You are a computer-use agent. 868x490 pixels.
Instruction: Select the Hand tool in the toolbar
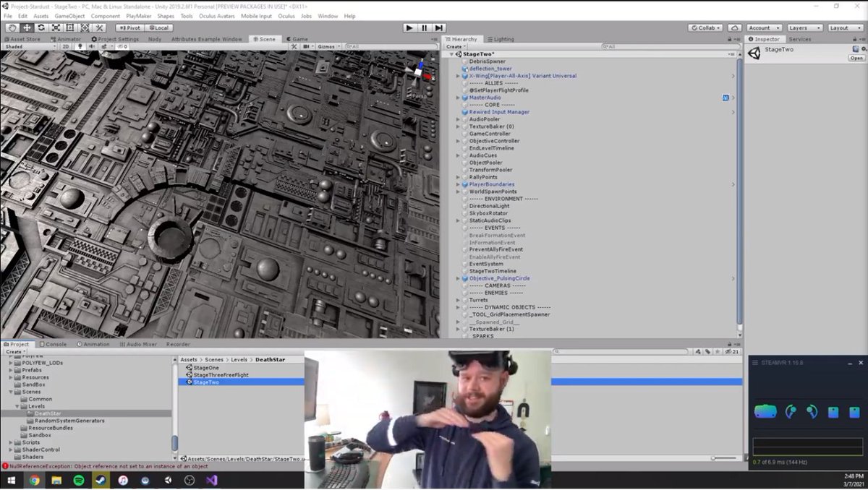pos(11,27)
